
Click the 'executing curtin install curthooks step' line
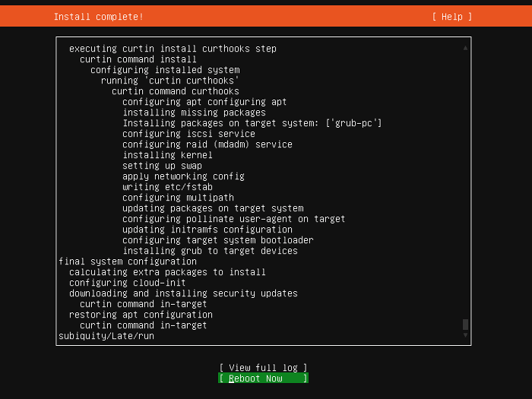173,49
